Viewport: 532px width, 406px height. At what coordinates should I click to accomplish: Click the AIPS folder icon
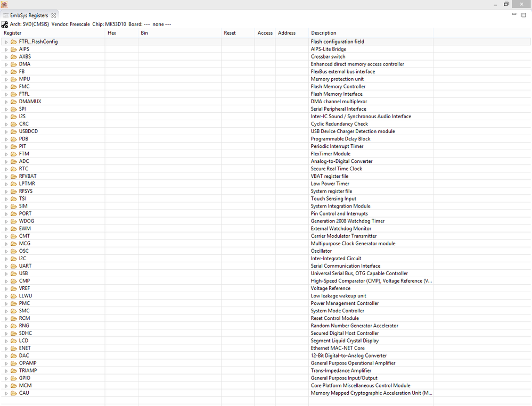(13, 49)
